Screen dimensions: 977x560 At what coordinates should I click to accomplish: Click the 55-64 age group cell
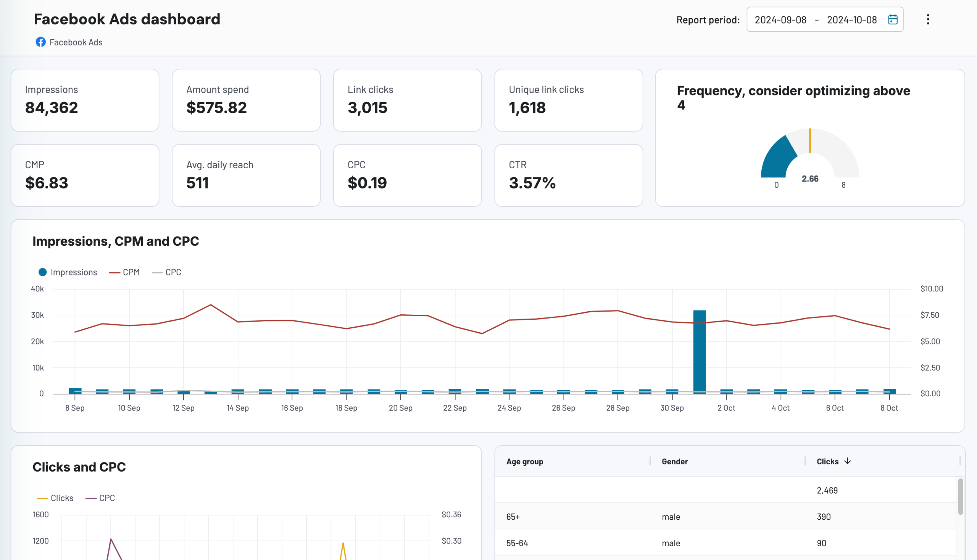517,543
